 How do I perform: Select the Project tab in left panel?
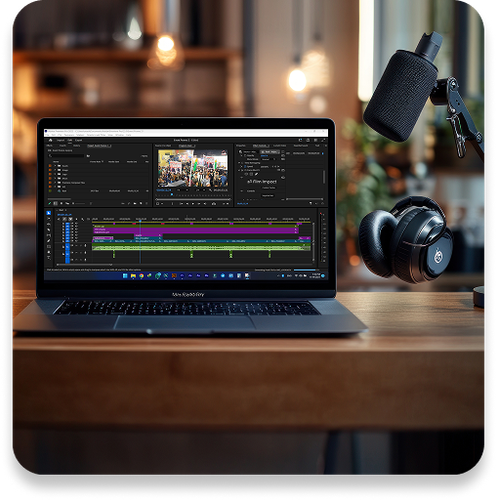tap(99, 146)
